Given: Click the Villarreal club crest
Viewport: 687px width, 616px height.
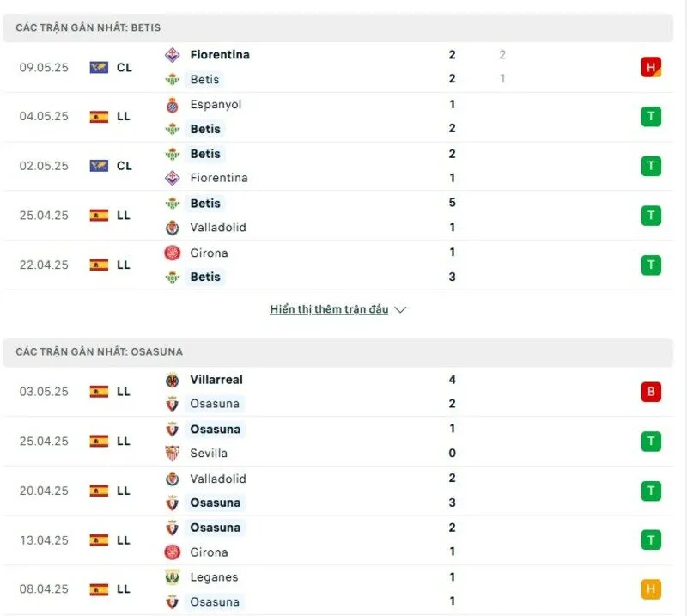Looking at the screenshot, I should [174, 380].
